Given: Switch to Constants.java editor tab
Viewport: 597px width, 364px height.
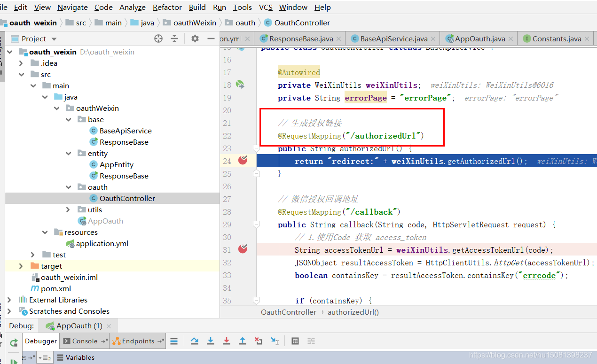Looking at the screenshot, I should point(557,39).
